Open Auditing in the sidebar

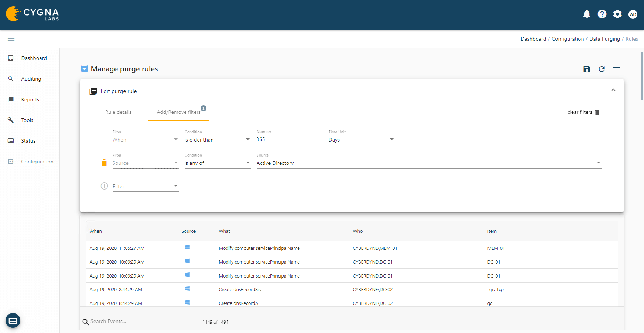click(x=31, y=79)
